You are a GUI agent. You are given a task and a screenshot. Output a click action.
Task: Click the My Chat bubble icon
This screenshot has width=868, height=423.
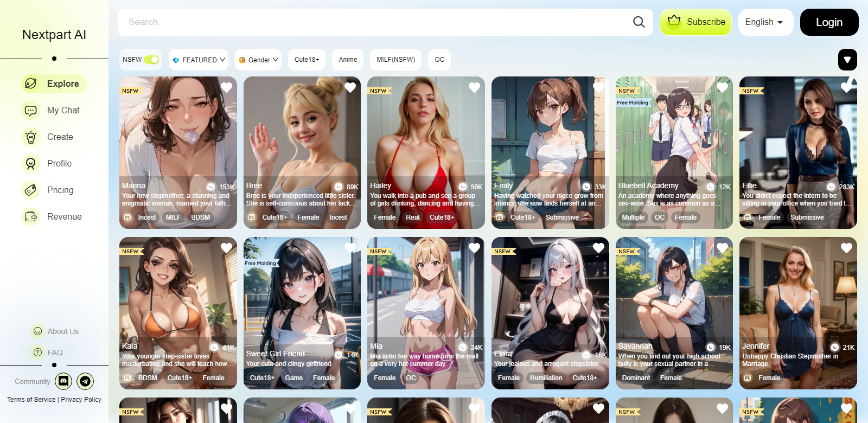pos(31,110)
